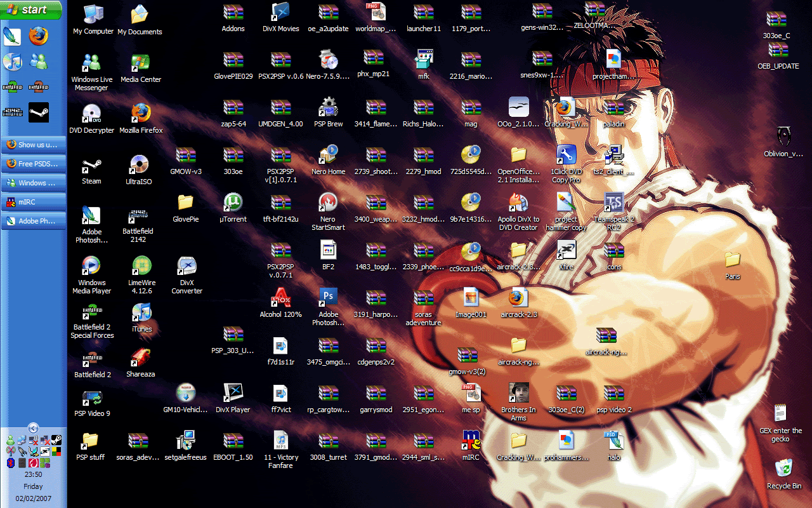Open the Start menu
812x508 pixels.
pyautogui.click(x=31, y=10)
